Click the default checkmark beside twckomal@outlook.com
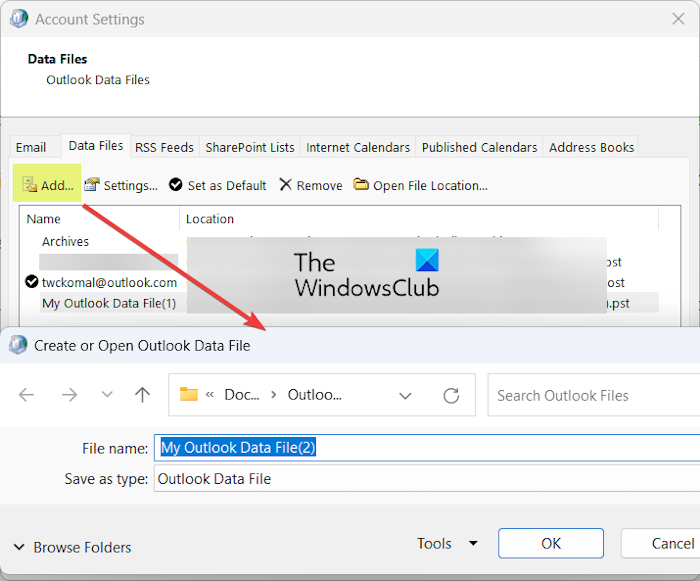Screen dimensions: 700x581 click(x=32, y=282)
